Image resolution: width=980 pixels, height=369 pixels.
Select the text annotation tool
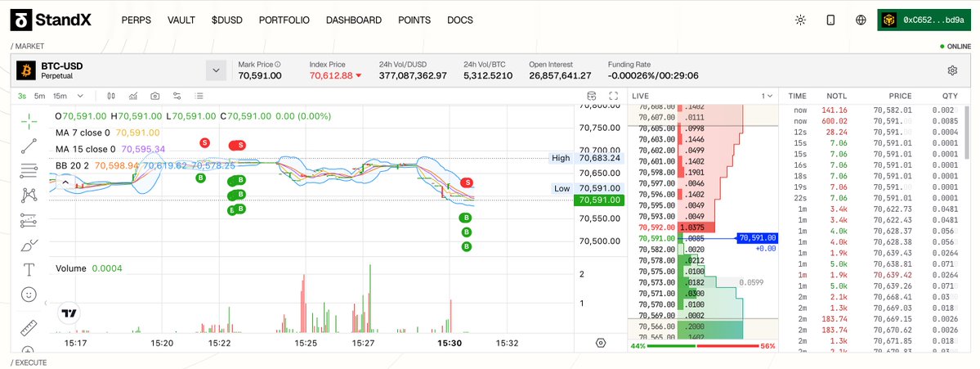pyautogui.click(x=29, y=269)
